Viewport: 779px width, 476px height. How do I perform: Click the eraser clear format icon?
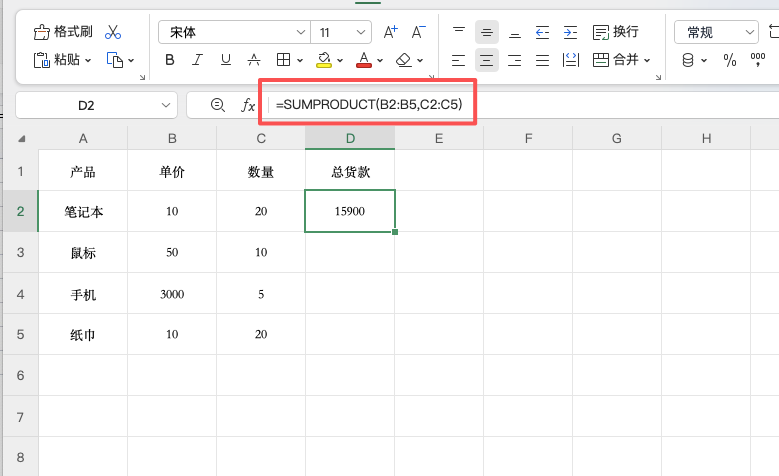tap(403, 60)
